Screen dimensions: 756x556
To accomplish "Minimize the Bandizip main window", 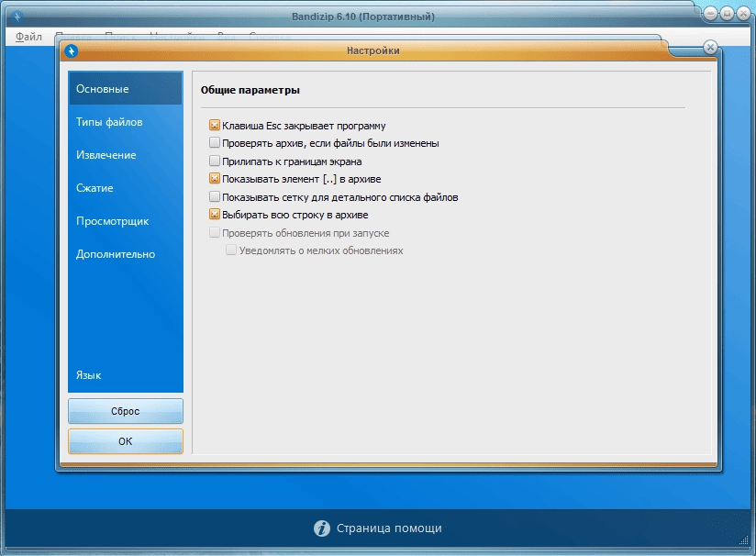I will 710,14.
